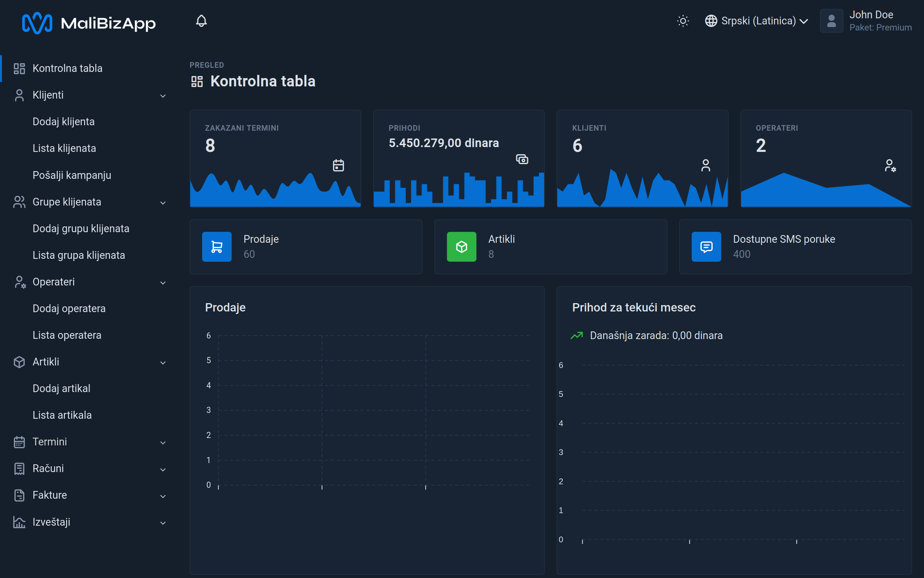
Task: Collapse the Artikli section chevron
Action: coord(163,363)
